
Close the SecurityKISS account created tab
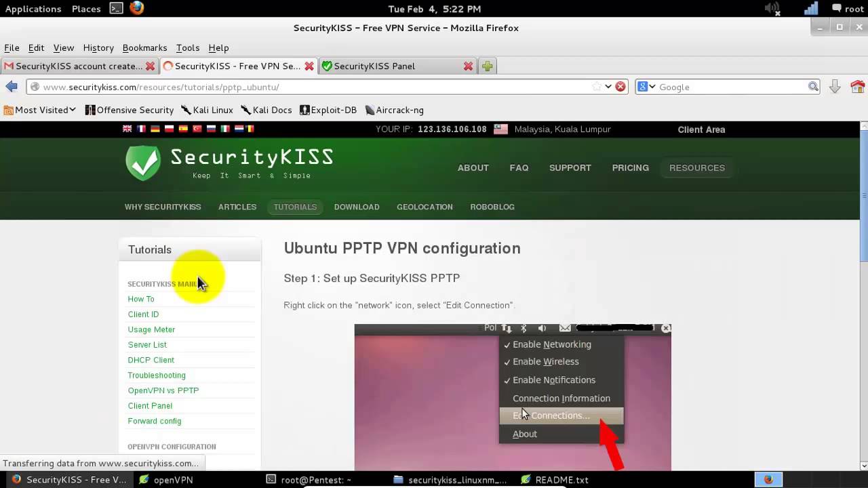pyautogui.click(x=150, y=66)
